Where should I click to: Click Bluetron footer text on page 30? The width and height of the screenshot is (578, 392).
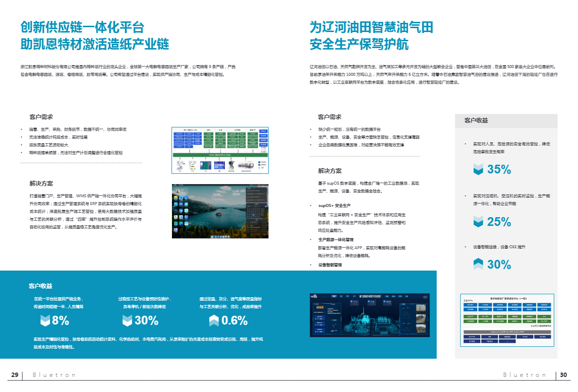(x=525, y=375)
